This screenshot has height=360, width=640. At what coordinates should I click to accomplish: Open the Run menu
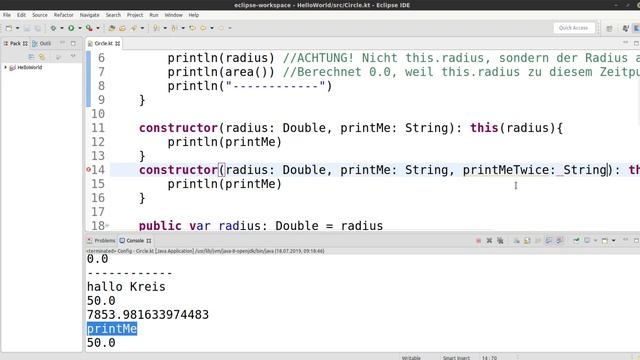[x=153, y=15]
